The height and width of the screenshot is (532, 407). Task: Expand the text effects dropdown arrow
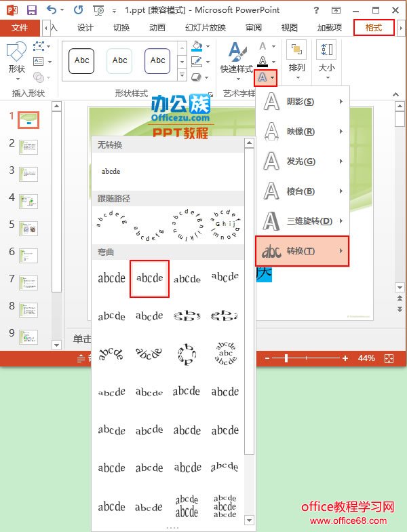tap(273, 77)
